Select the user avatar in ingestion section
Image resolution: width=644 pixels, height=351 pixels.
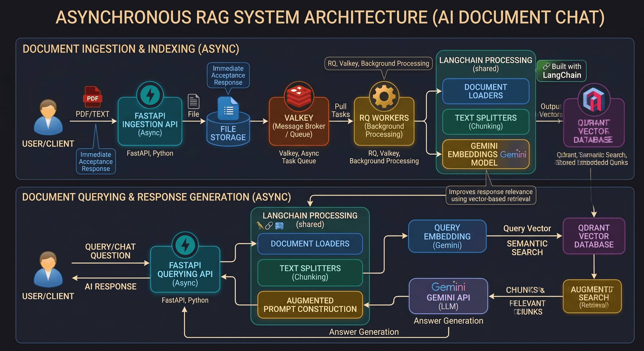(x=48, y=117)
